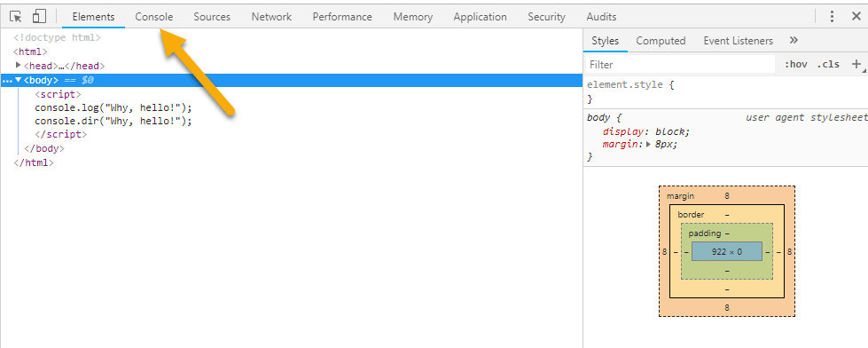Open the Network tab
The image size is (868, 348).
click(271, 17)
